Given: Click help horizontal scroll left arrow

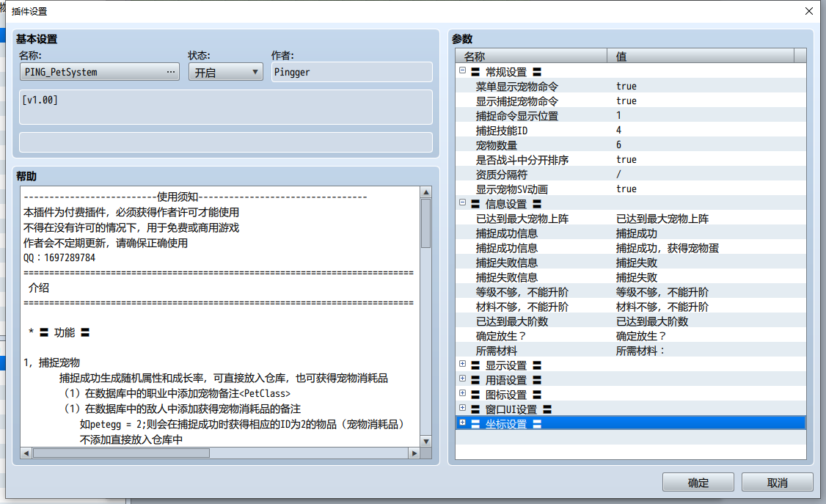Looking at the screenshot, I should coord(26,453).
